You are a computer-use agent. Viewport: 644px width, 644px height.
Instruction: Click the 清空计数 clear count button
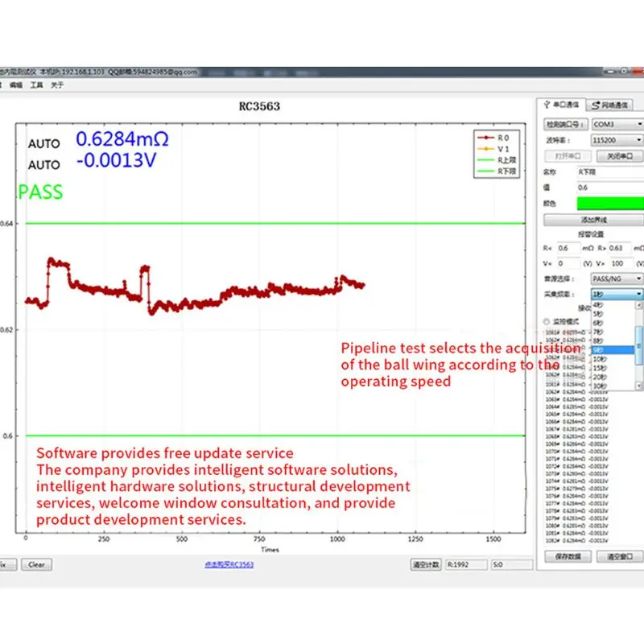pos(426,565)
